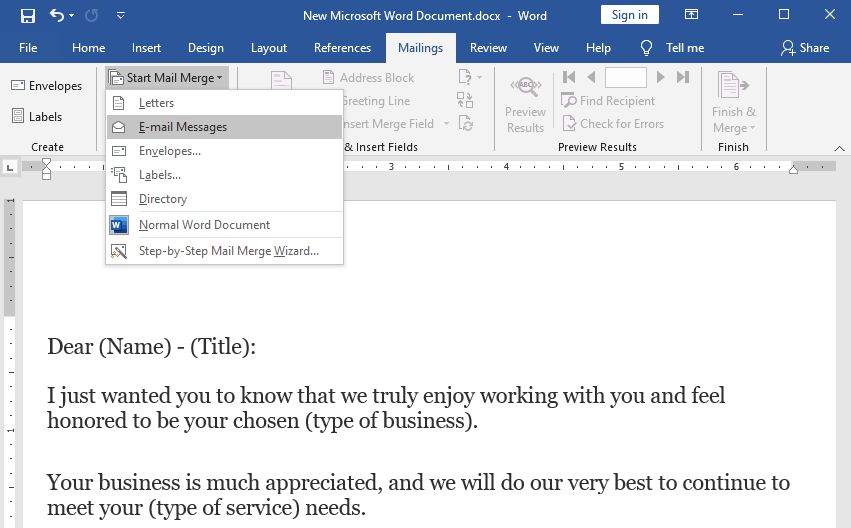Click the Insert Merge Field button
The width and height of the screenshot is (851, 528).
[x=389, y=124]
